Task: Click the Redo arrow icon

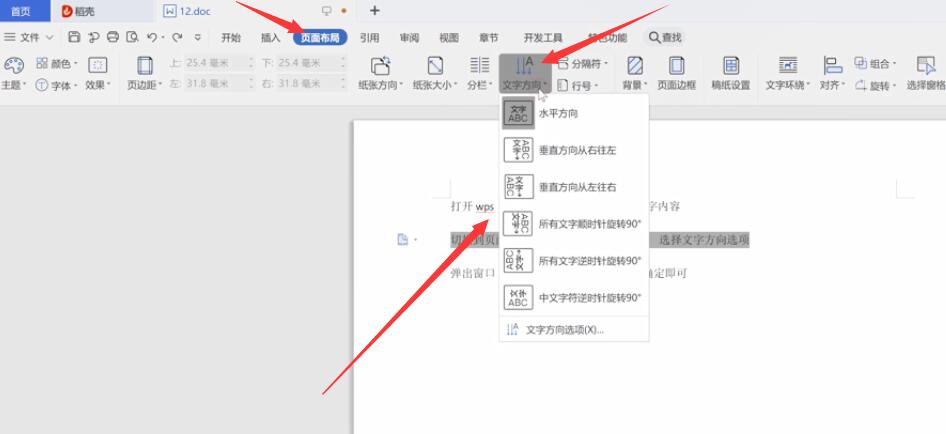Action: [177, 37]
